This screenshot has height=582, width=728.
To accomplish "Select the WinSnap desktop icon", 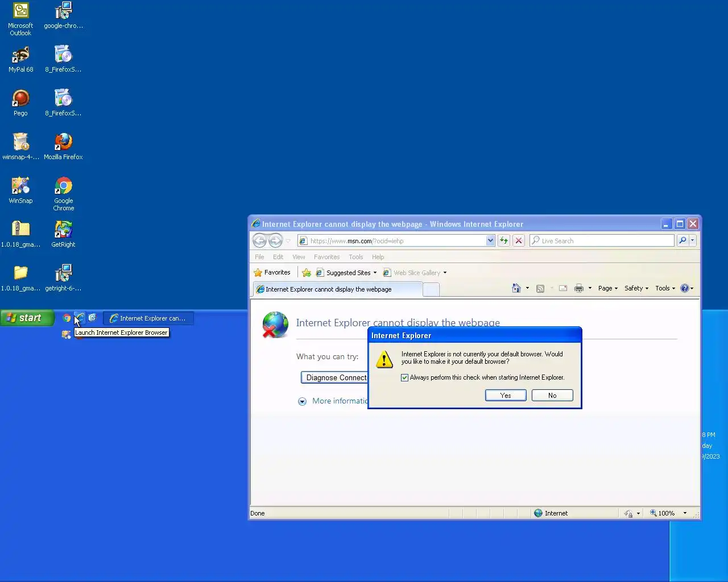I will pyautogui.click(x=20, y=190).
